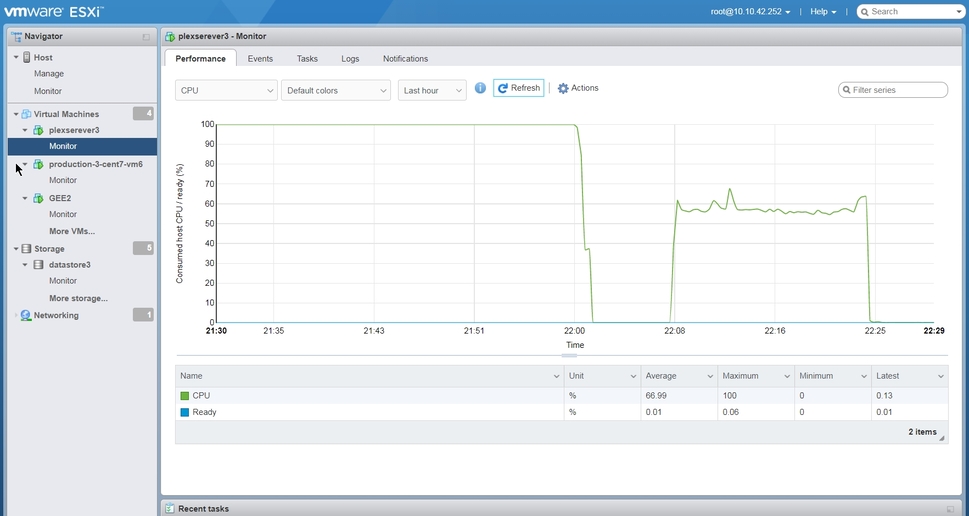Select Manage under Host

click(x=49, y=74)
